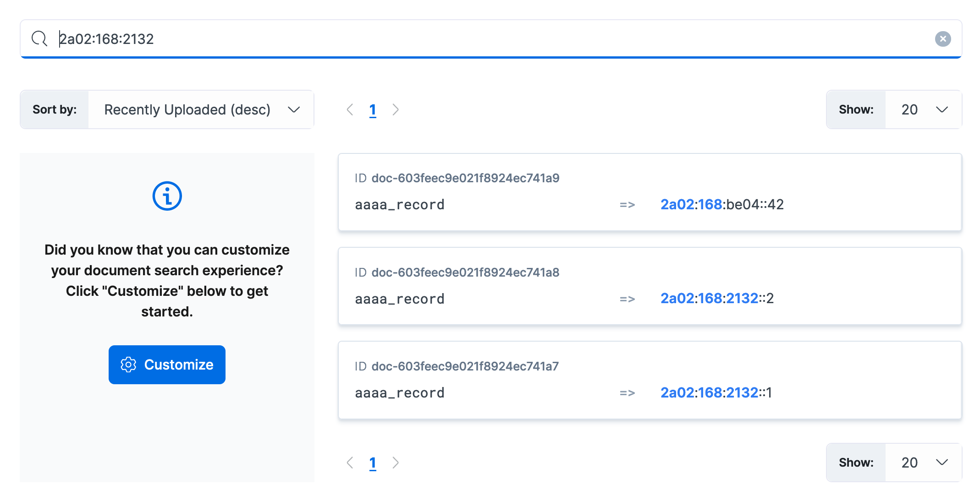Open the Sort by dropdown
Image resolution: width=980 pixels, height=501 pixels.
tap(201, 110)
